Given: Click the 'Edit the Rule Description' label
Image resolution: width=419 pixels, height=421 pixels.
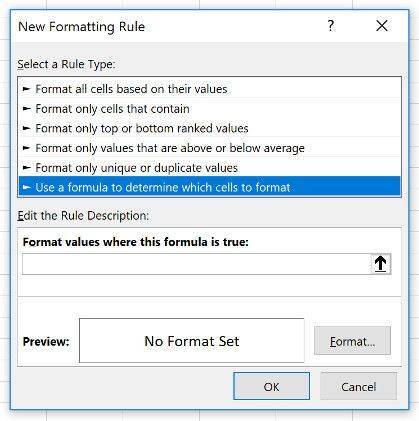Looking at the screenshot, I should [83, 216].
